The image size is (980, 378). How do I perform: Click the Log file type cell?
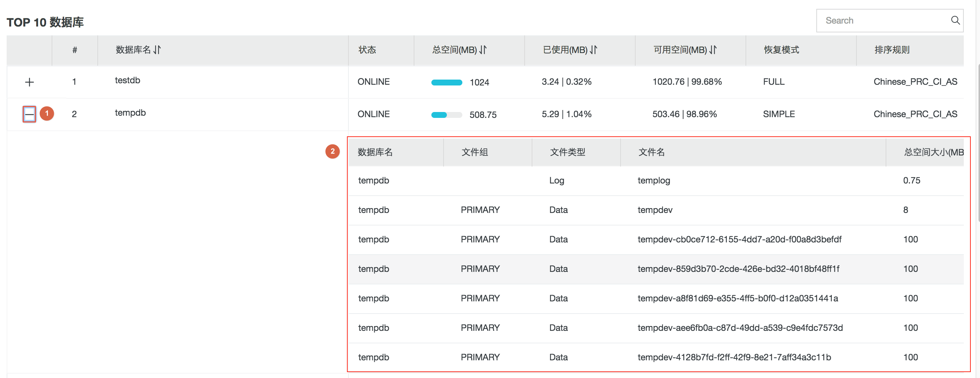point(557,181)
